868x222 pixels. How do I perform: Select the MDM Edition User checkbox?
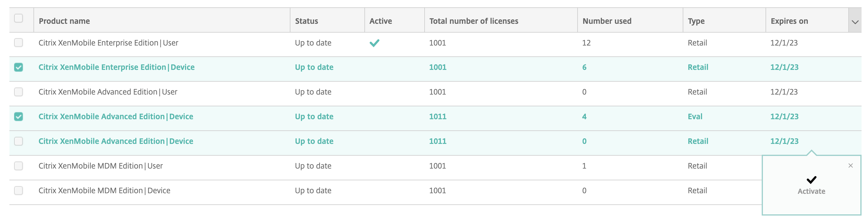click(18, 166)
